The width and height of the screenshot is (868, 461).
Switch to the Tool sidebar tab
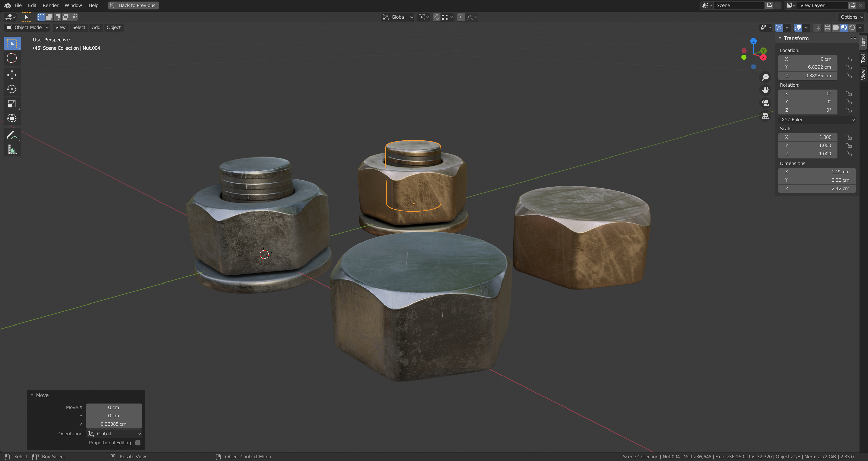(863, 58)
